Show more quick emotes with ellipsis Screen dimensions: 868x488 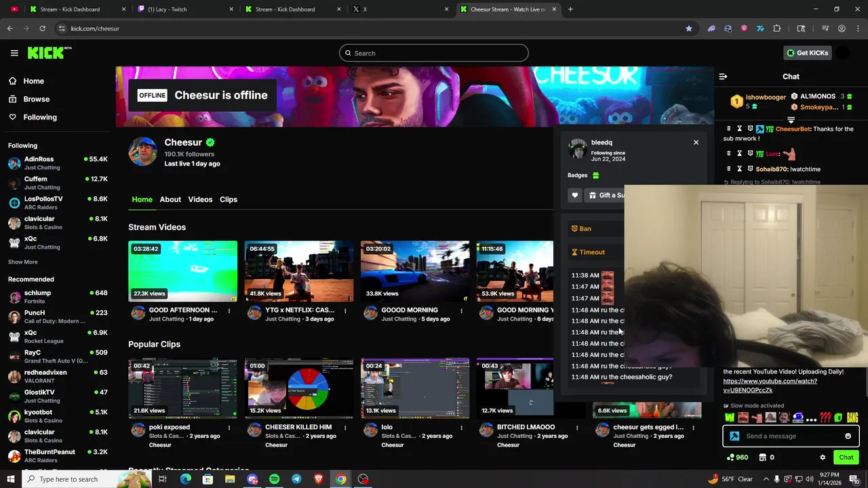click(x=811, y=419)
